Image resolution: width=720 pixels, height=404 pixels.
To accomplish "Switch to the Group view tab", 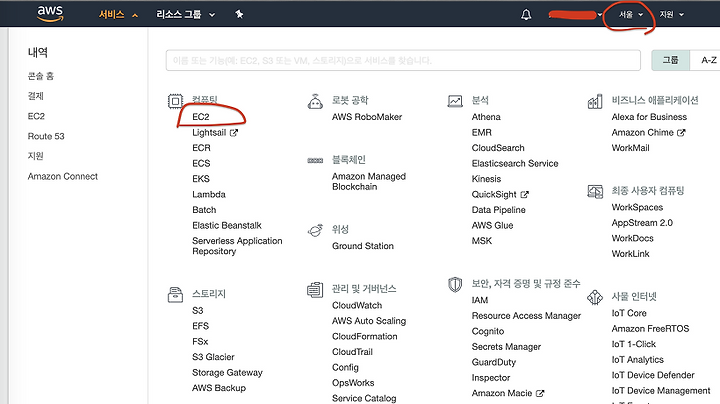I will pyautogui.click(x=670, y=60).
